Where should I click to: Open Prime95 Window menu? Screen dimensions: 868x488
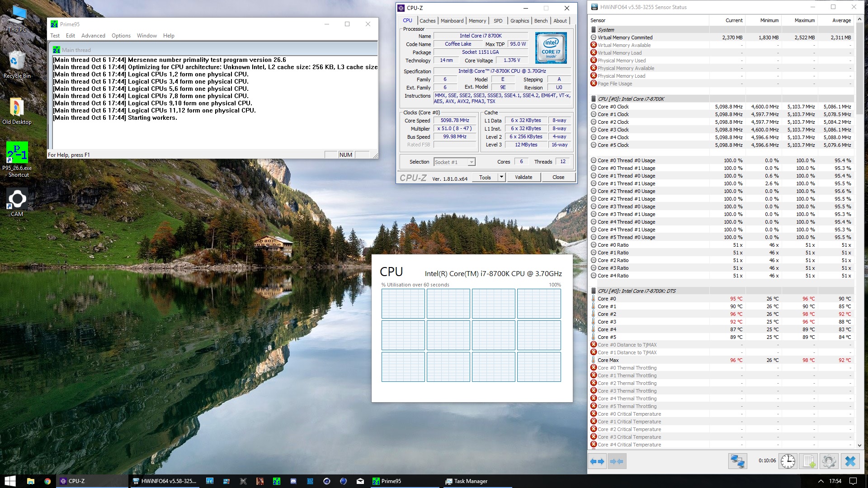tap(147, 36)
